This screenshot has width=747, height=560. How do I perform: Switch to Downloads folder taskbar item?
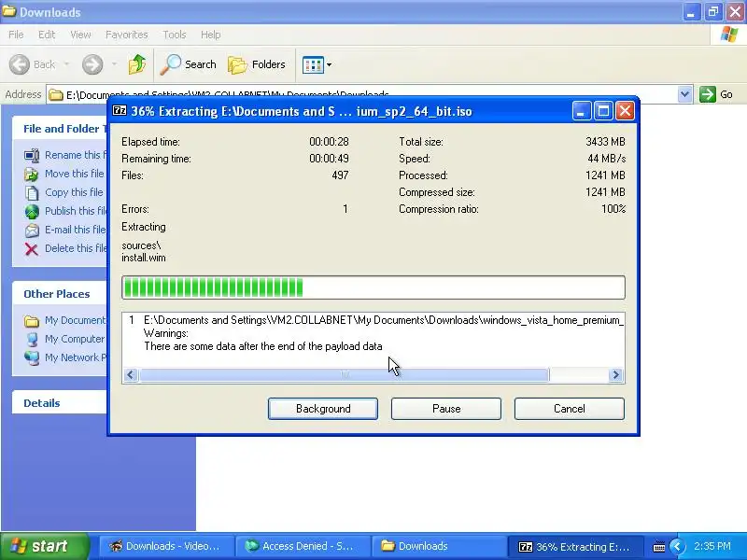438,546
